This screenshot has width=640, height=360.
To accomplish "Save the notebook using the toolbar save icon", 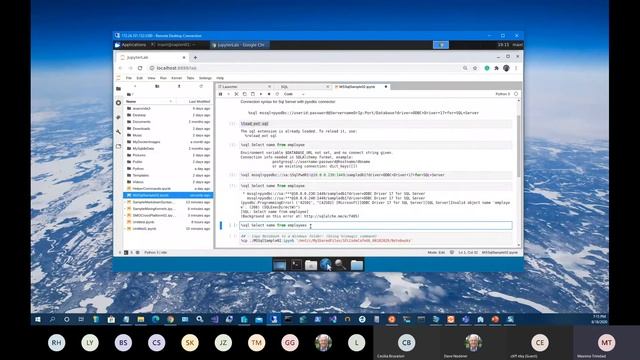I will 220,94.
